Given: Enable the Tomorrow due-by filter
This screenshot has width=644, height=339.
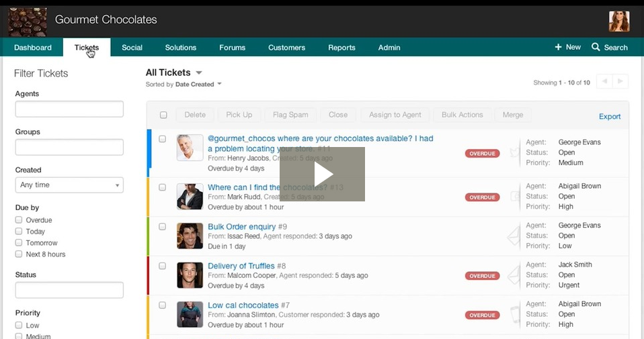Looking at the screenshot, I should (x=18, y=242).
